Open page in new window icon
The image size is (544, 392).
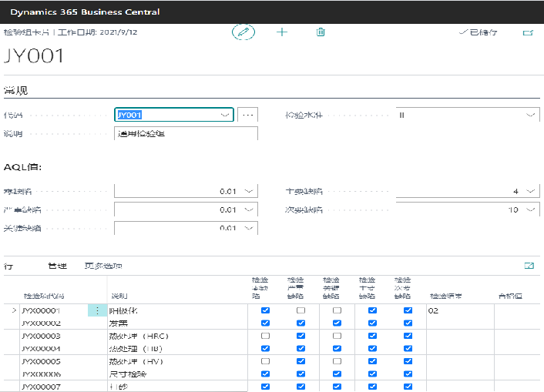(x=528, y=32)
